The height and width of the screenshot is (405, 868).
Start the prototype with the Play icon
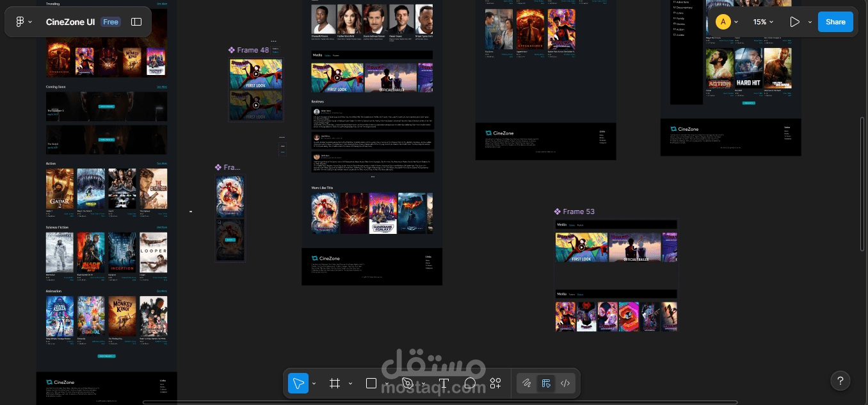(x=794, y=22)
